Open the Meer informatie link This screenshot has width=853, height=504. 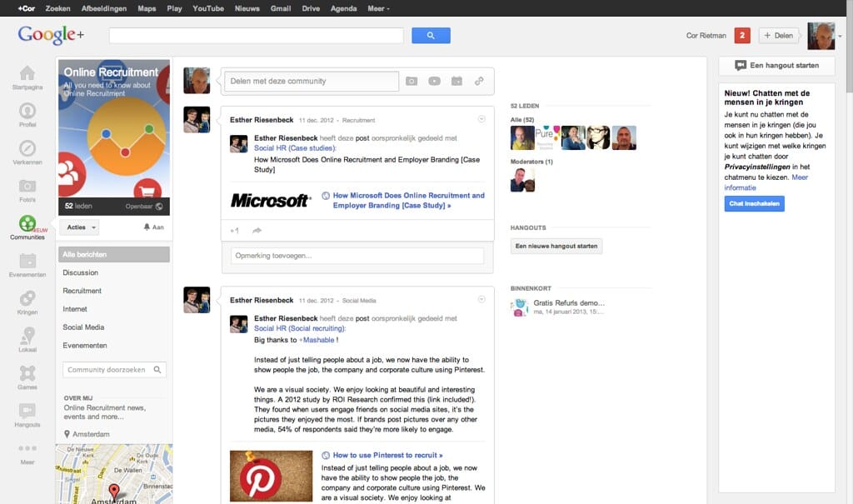tap(766, 182)
